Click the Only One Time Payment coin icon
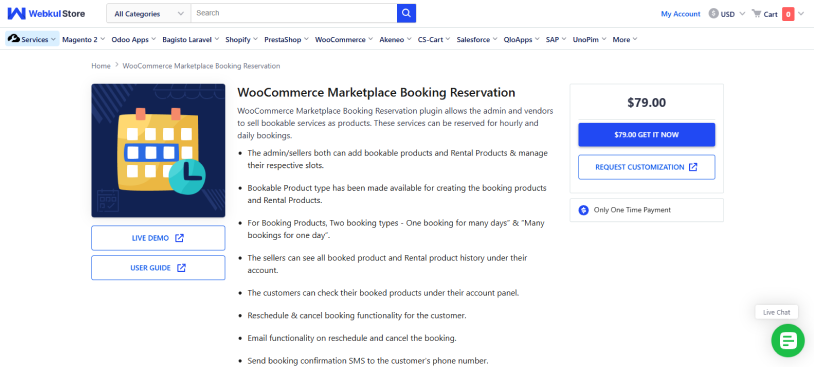The width and height of the screenshot is (814, 367). coord(583,210)
